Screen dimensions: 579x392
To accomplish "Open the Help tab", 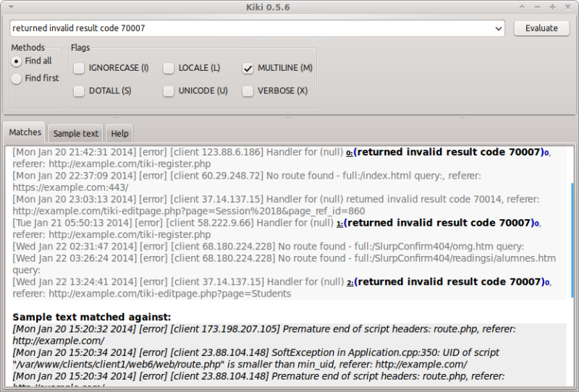I will click(119, 134).
